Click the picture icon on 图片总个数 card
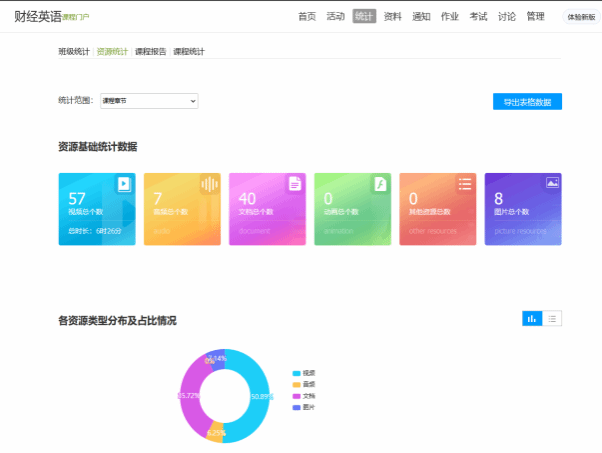The height and width of the screenshot is (453, 602). (552, 183)
